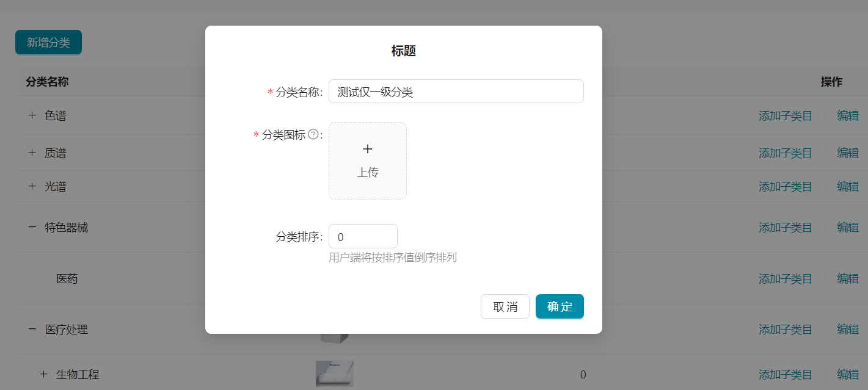This screenshot has width=868, height=390.
Task: Click 确定 to confirm the dialog
Action: [559, 306]
